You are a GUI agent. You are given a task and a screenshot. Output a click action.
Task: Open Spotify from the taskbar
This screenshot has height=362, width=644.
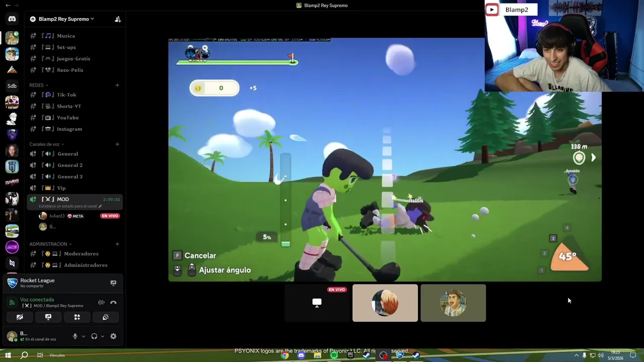(334, 355)
